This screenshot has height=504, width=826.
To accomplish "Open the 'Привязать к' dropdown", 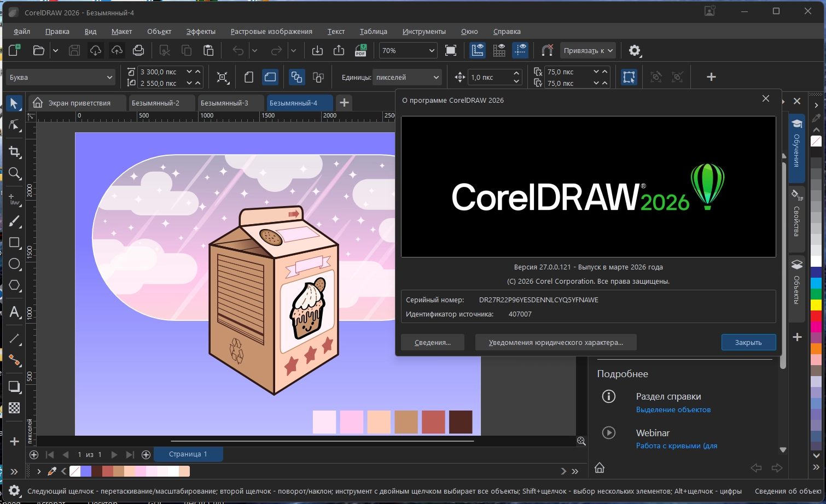I will (588, 51).
